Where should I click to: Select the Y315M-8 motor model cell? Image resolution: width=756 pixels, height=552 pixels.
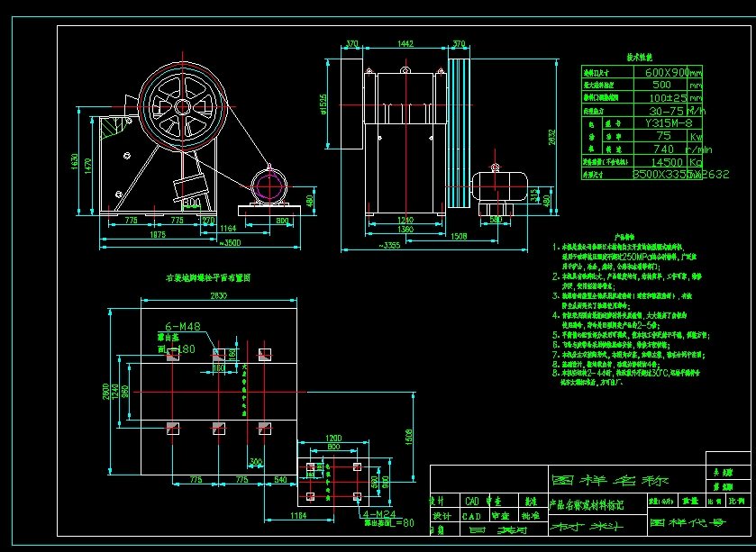[x=665, y=122]
